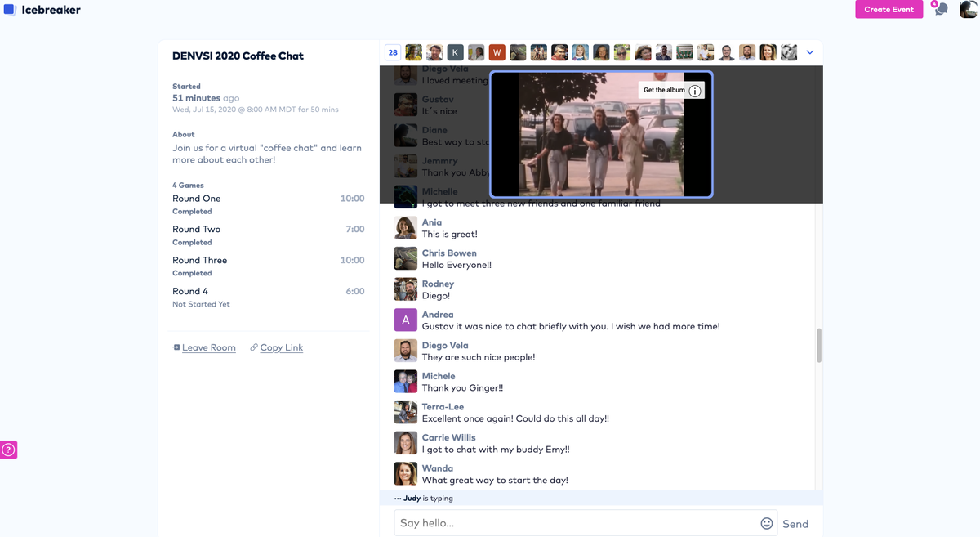Click message 'What great way to start the day!'
The height and width of the screenshot is (537, 980).
pyautogui.click(x=495, y=481)
